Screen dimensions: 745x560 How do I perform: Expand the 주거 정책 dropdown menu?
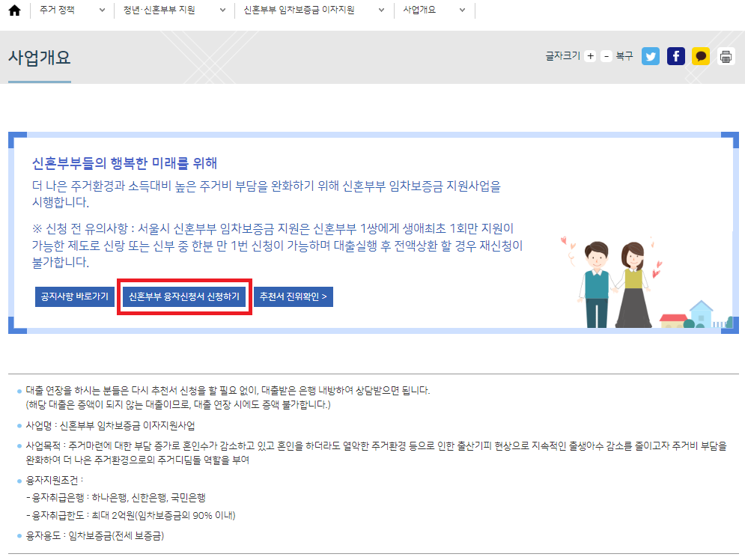click(x=101, y=11)
